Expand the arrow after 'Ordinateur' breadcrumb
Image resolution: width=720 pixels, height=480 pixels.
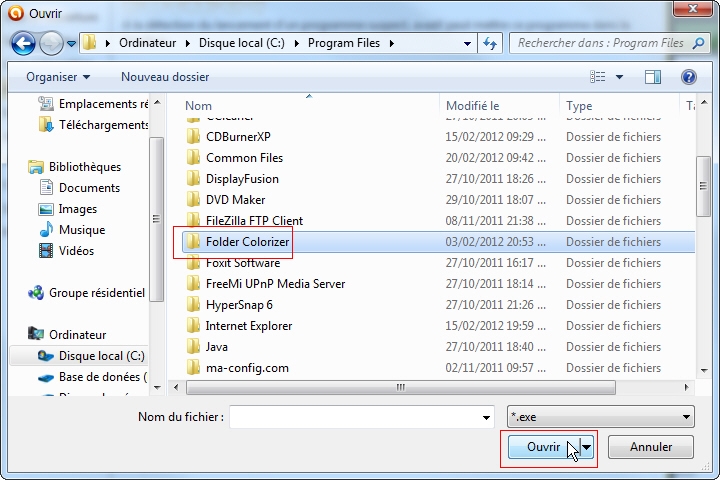tap(188, 44)
